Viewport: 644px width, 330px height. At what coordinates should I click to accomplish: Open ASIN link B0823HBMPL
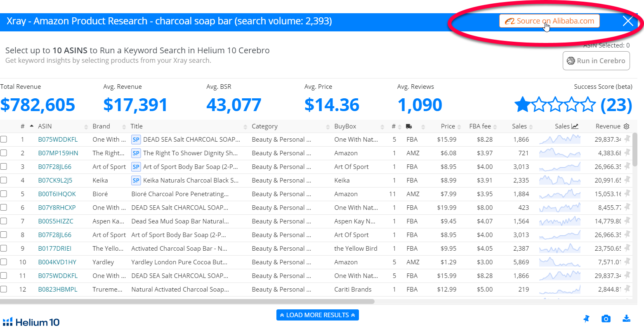pos(58,290)
